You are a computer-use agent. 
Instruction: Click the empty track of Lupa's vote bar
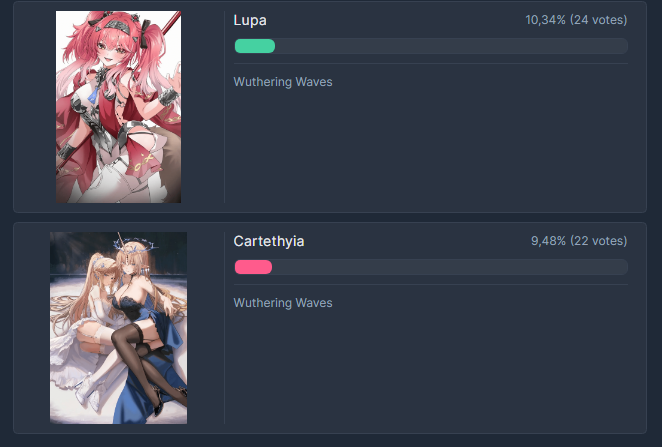(451, 46)
